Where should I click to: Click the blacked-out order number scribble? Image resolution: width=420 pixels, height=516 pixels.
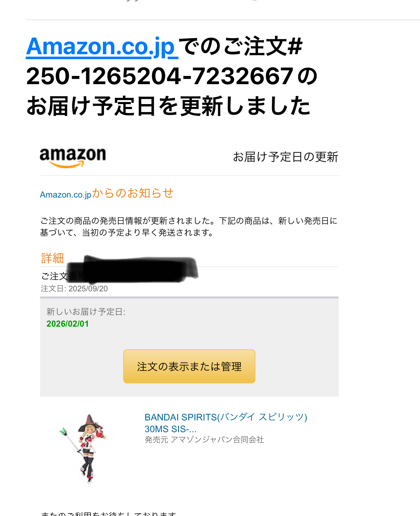point(134,269)
